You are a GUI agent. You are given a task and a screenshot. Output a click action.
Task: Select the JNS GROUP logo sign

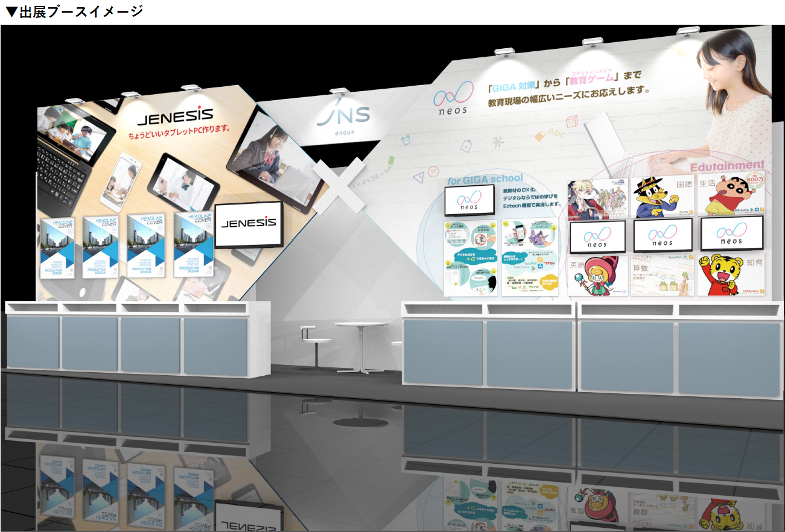click(x=343, y=119)
